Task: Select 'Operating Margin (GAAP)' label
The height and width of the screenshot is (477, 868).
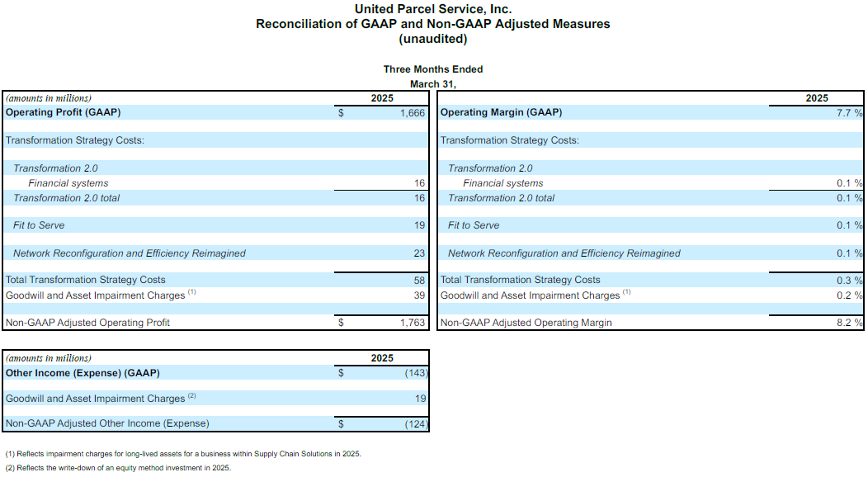Action: (x=501, y=112)
